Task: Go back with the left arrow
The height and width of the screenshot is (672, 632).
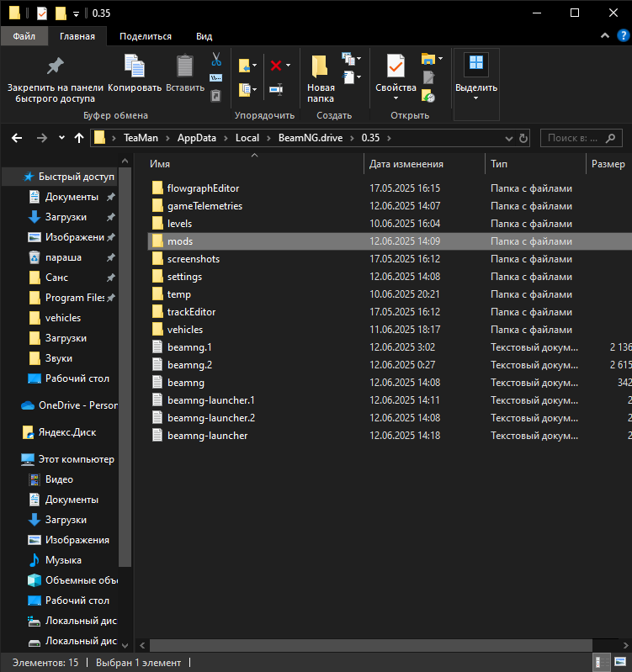Action: 17,138
